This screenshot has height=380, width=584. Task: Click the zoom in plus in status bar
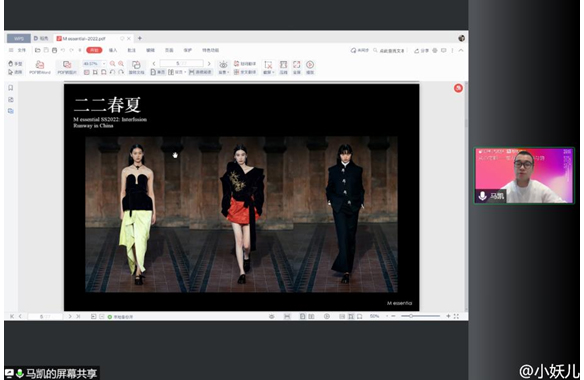[x=448, y=316]
